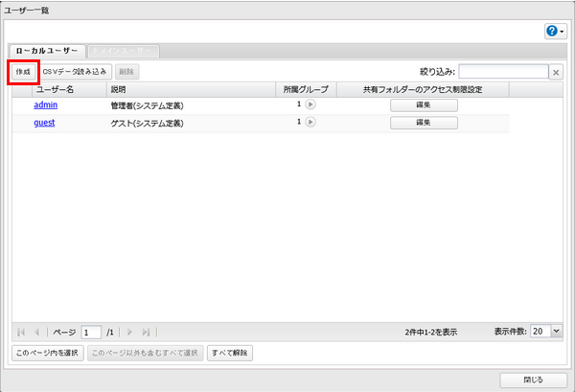Click すべて解除 button
The width and height of the screenshot is (575, 392).
point(230,353)
